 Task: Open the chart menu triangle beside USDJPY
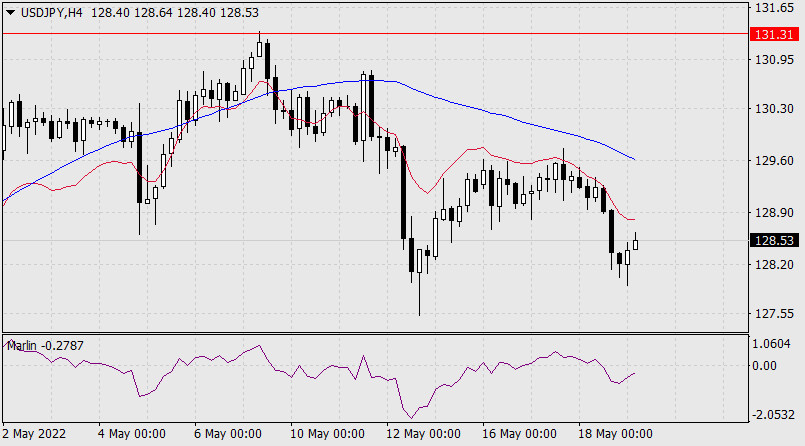pyautogui.click(x=10, y=13)
